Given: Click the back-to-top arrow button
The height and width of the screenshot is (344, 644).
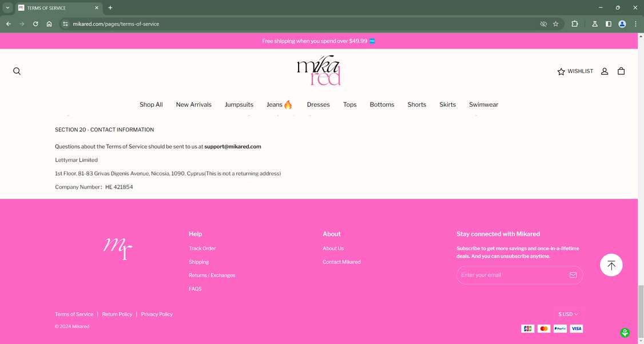Looking at the screenshot, I should tap(611, 265).
